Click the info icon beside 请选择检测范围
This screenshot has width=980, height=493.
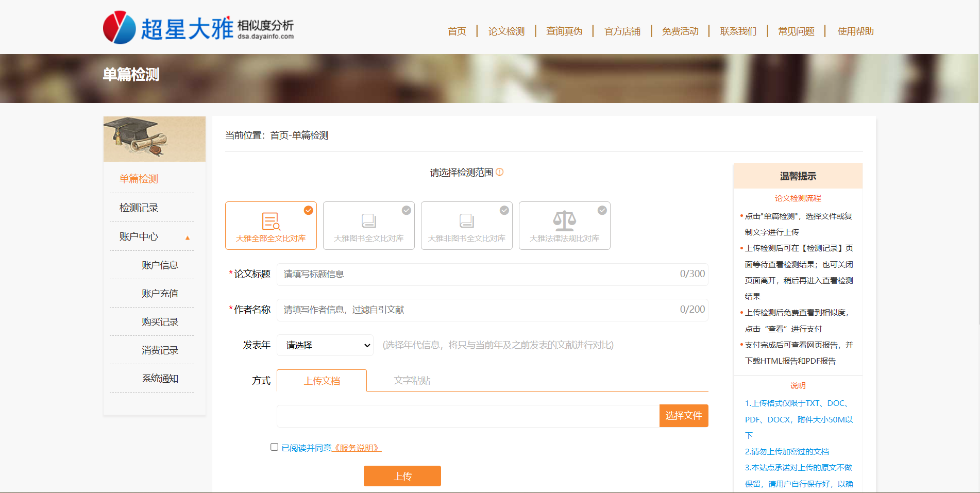(499, 172)
